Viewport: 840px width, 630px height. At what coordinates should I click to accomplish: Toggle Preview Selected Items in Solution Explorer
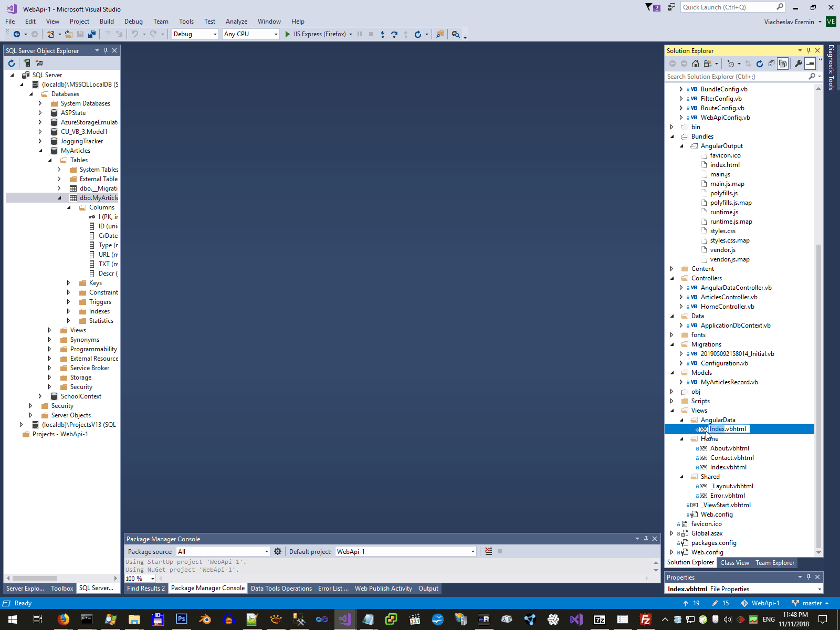tap(810, 64)
